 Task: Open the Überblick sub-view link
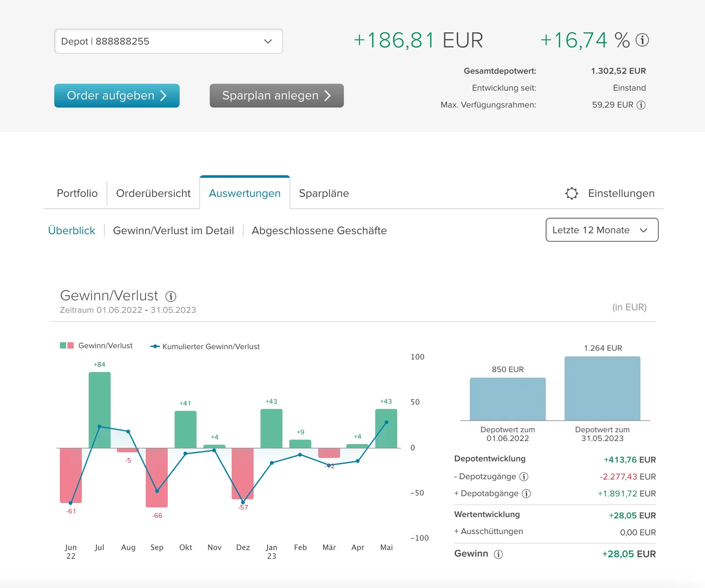[x=71, y=230]
